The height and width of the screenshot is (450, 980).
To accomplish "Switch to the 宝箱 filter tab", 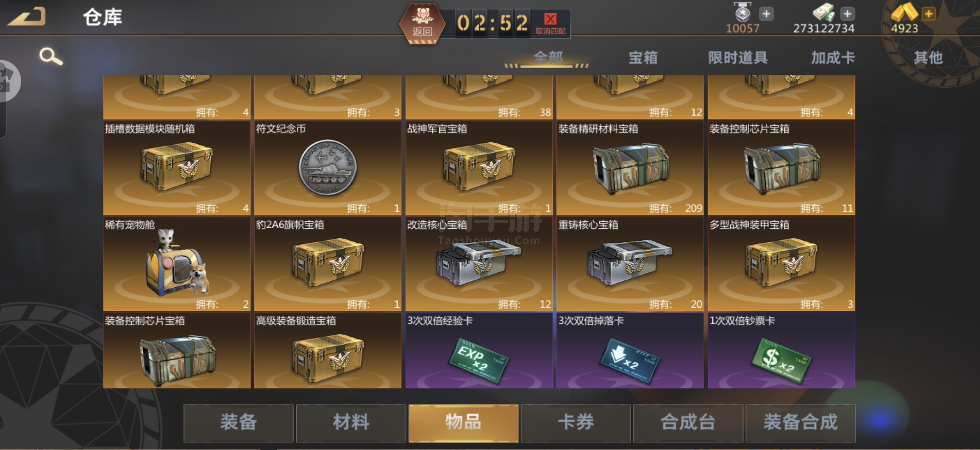I will pos(643,58).
